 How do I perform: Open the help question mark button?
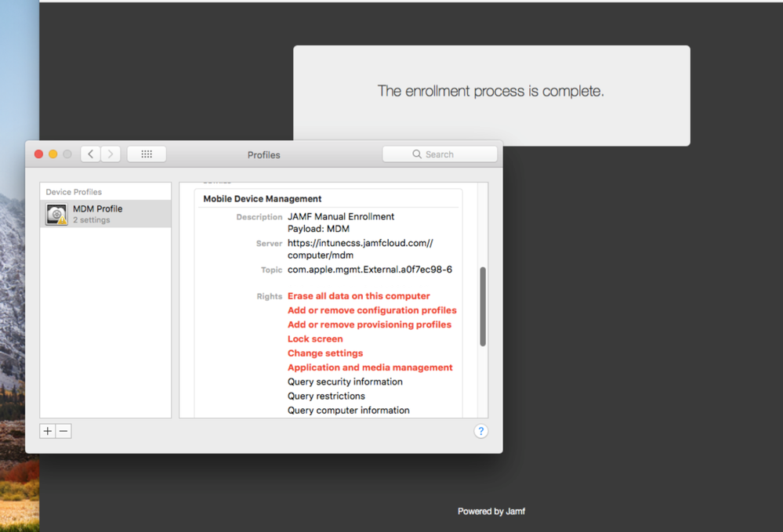coord(480,431)
